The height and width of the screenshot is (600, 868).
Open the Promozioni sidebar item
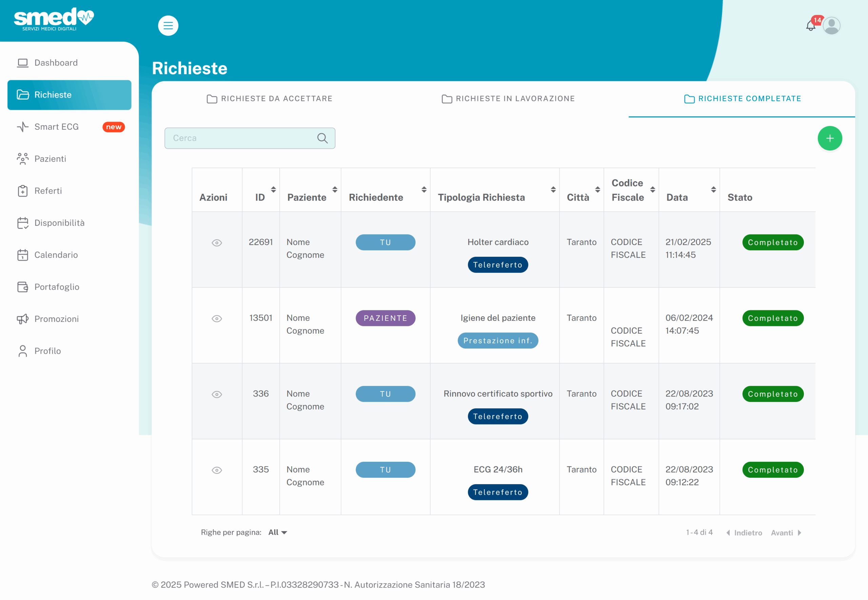[56, 319]
